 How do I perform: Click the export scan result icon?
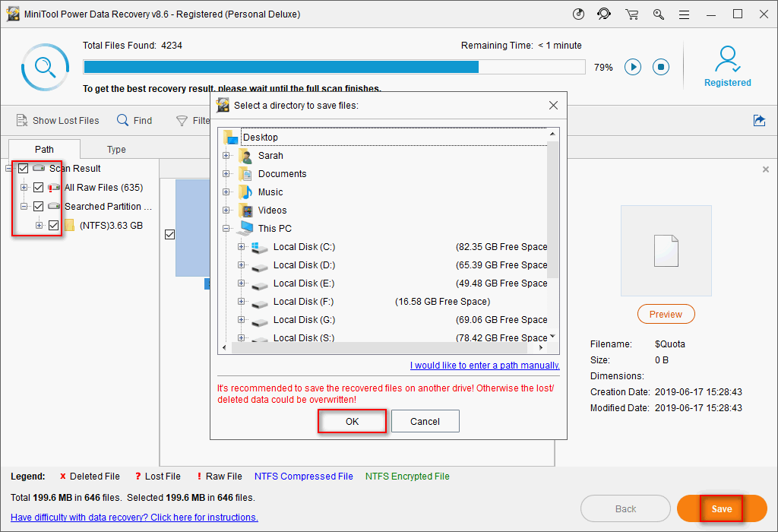coord(758,120)
